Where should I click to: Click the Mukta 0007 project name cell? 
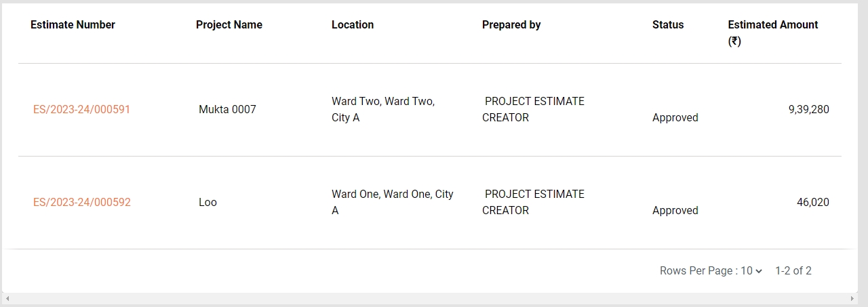(x=227, y=109)
